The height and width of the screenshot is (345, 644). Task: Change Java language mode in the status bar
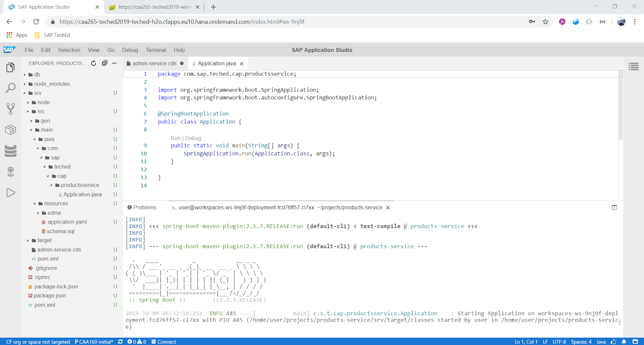coord(601,342)
